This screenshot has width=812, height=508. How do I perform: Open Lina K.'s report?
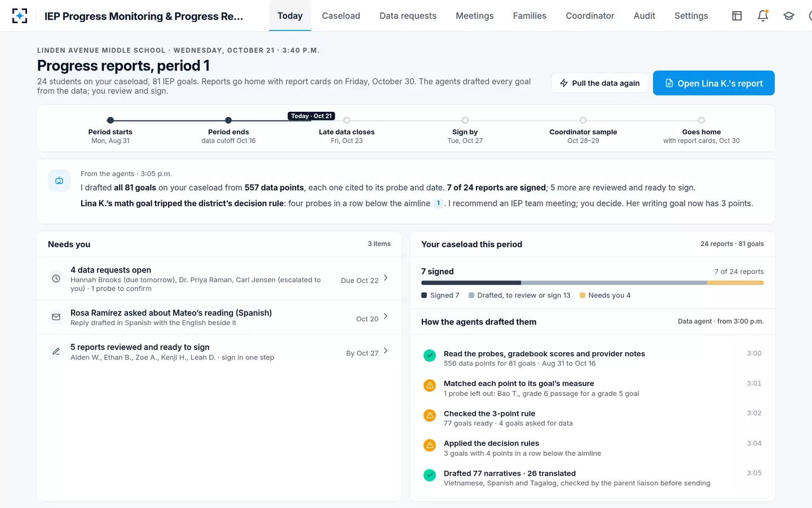(x=714, y=83)
